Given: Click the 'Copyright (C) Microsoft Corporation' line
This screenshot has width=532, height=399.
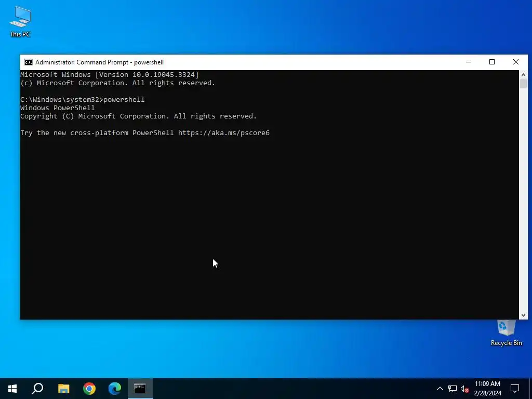Looking at the screenshot, I should tap(138, 116).
